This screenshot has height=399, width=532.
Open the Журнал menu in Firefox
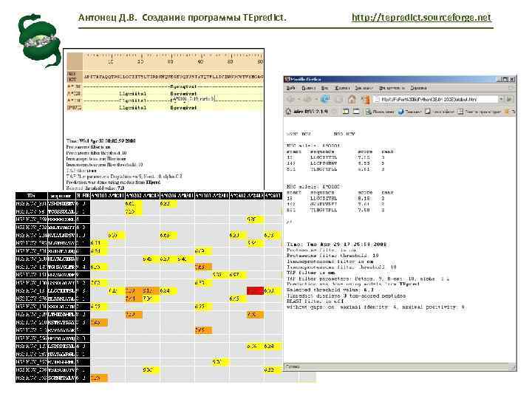[x=342, y=88]
